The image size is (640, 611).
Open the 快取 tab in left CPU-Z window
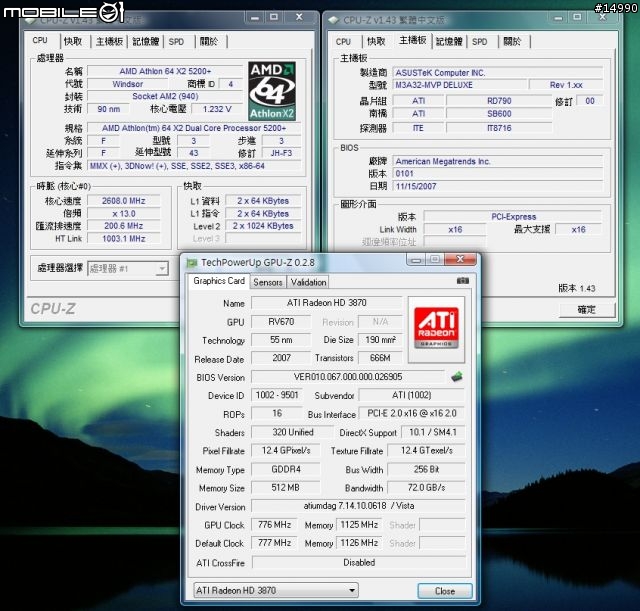tap(73, 41)
